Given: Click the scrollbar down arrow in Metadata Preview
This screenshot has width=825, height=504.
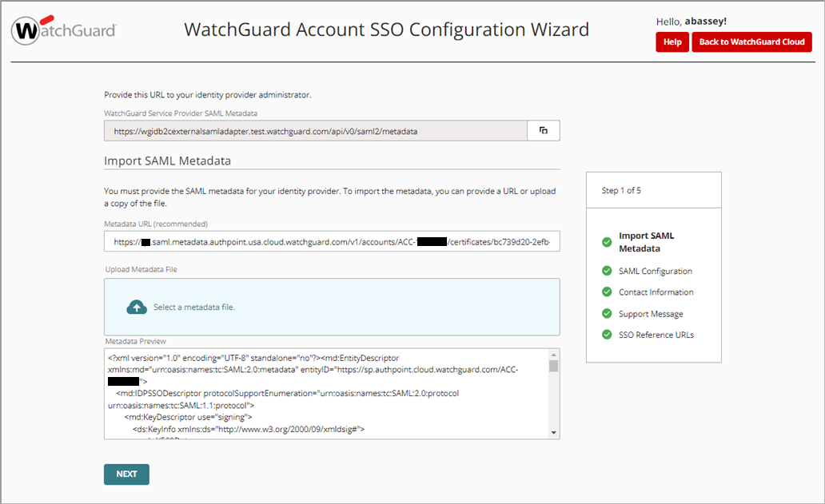Looking at the screenshot, I should pyautogui.click(x=554, y=432).
